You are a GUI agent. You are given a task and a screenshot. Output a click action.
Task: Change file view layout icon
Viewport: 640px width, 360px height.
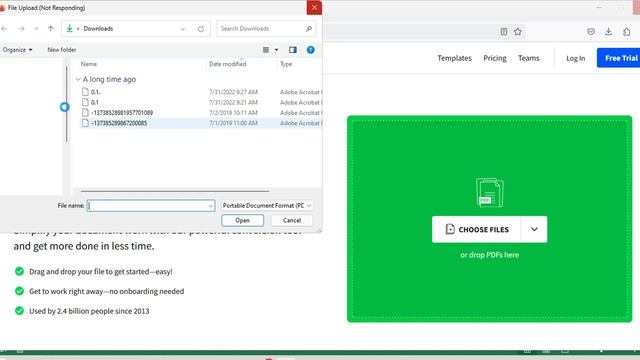[x=266, y=50]
